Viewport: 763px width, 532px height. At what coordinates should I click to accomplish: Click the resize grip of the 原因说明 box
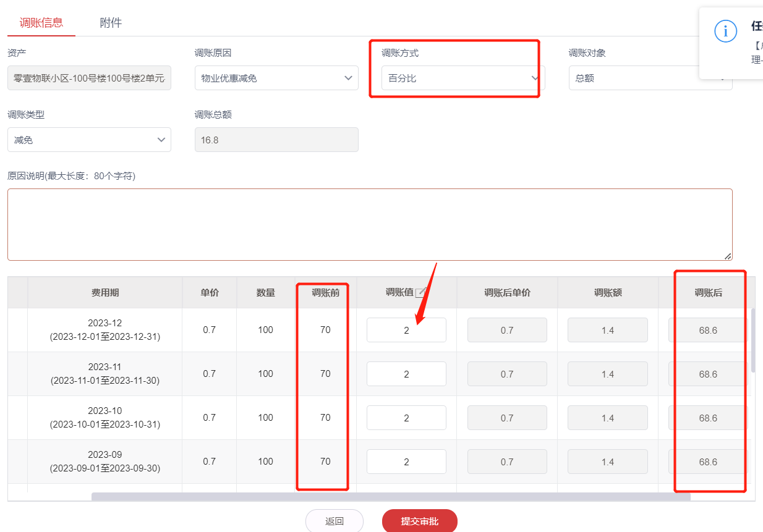(x=728, y=256)
